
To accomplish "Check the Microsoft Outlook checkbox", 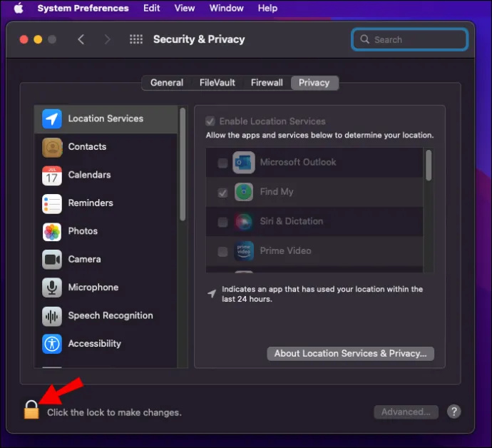I will pos(222,163).
